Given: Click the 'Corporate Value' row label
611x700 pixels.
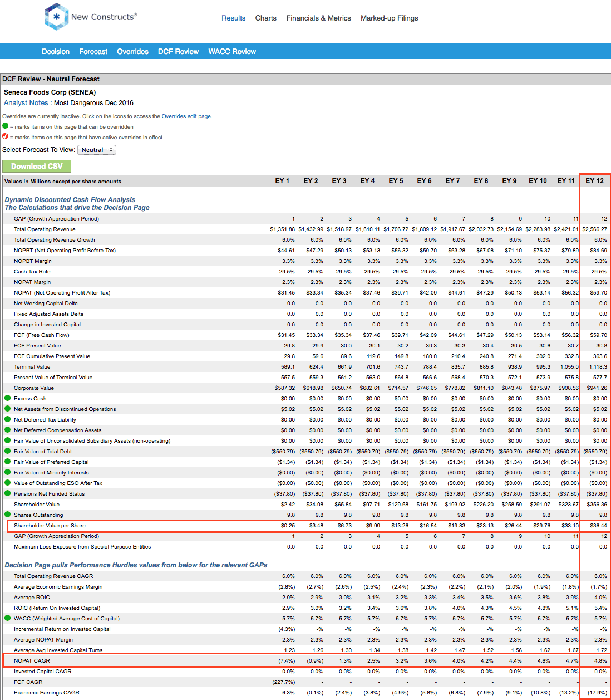Looking at the screenshot, I should tap(34, 388).
